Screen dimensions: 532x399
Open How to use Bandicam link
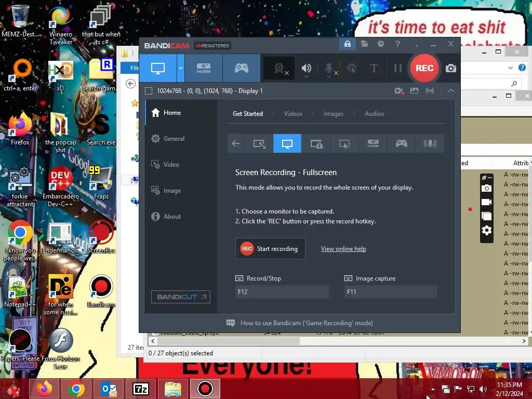(307, 323)
